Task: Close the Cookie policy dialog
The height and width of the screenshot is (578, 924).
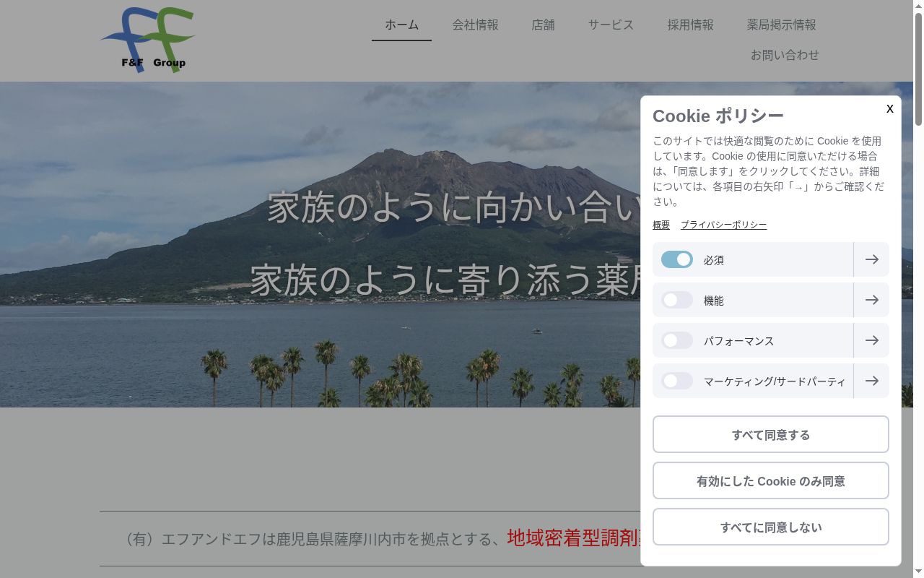Action: tap(890, 108)
